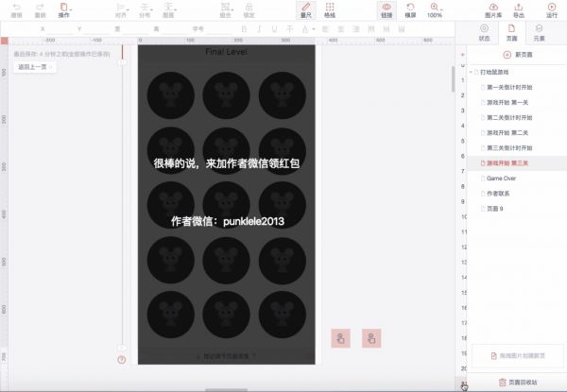Open the 图层 layer order dropdown
The height and width of the screenshot is (392, 567).
(x=169, y=10)
